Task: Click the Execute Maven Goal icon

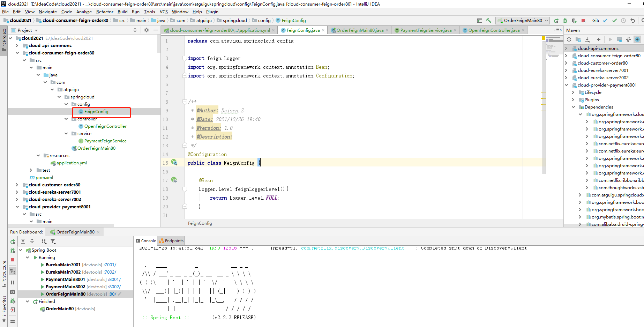Action: pos(619,39)
